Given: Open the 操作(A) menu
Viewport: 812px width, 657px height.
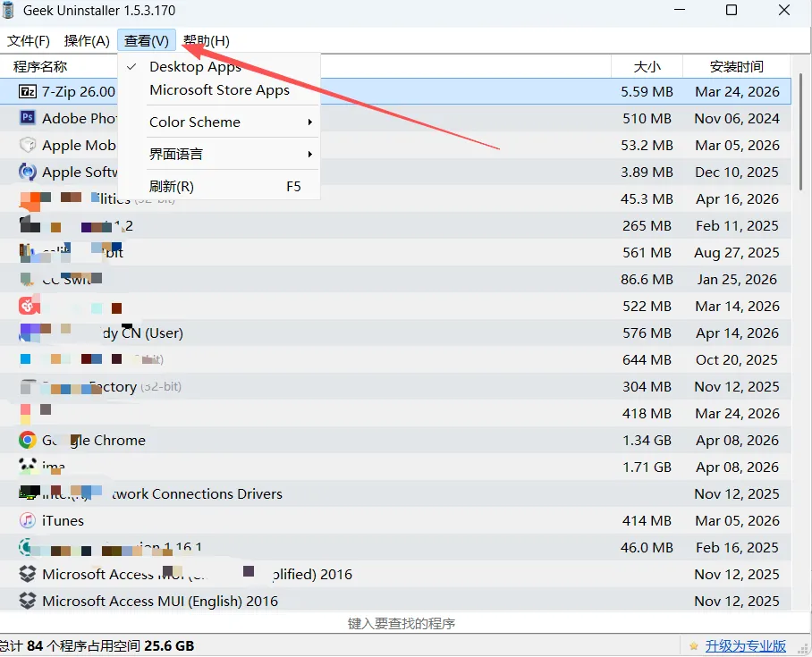Looking at the screenshot, I should 87,41.
